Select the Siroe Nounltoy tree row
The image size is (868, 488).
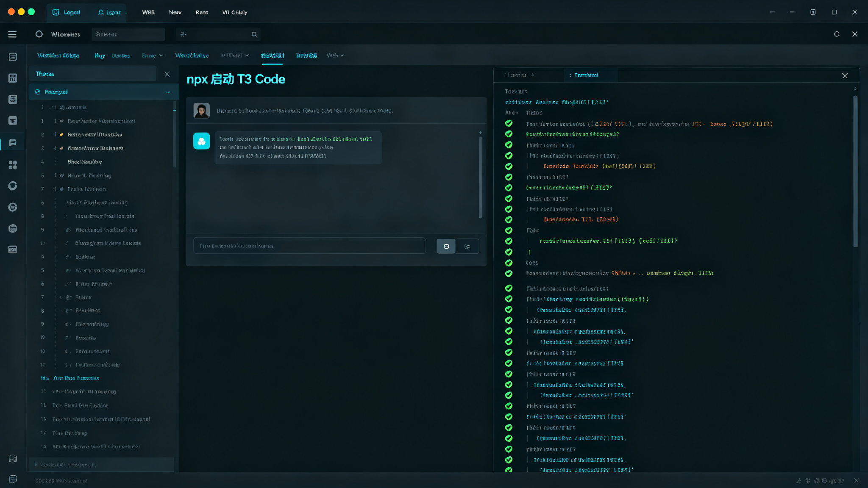[x=85, y=162]
